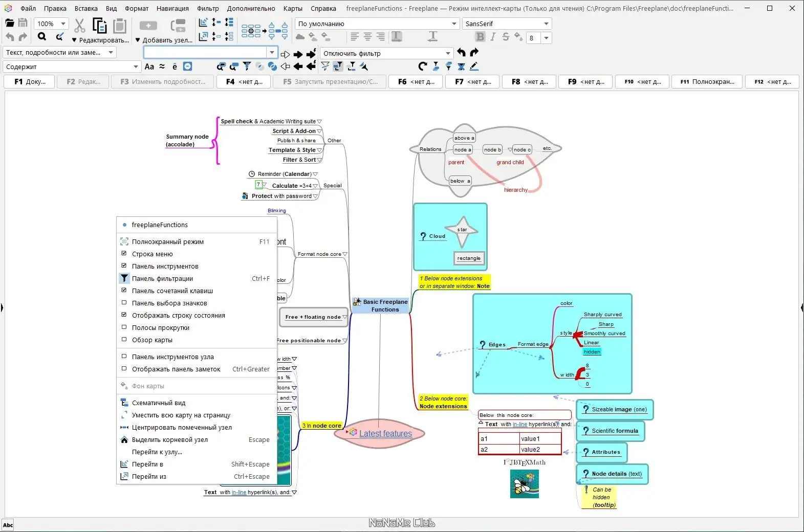804x532 pixels.
Task: Click the italic I icon
Action: [x=493, y=37]
